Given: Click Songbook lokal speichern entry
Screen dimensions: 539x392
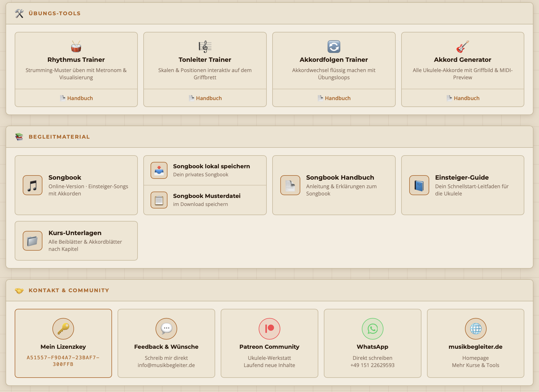Looking at the screenshot, I should pos(205,170).
